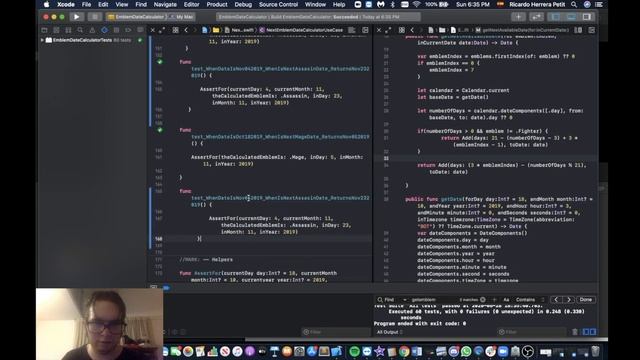Rerun test test_WhenDateIsOct182019 via green diamond

click(x=160, y=130)
